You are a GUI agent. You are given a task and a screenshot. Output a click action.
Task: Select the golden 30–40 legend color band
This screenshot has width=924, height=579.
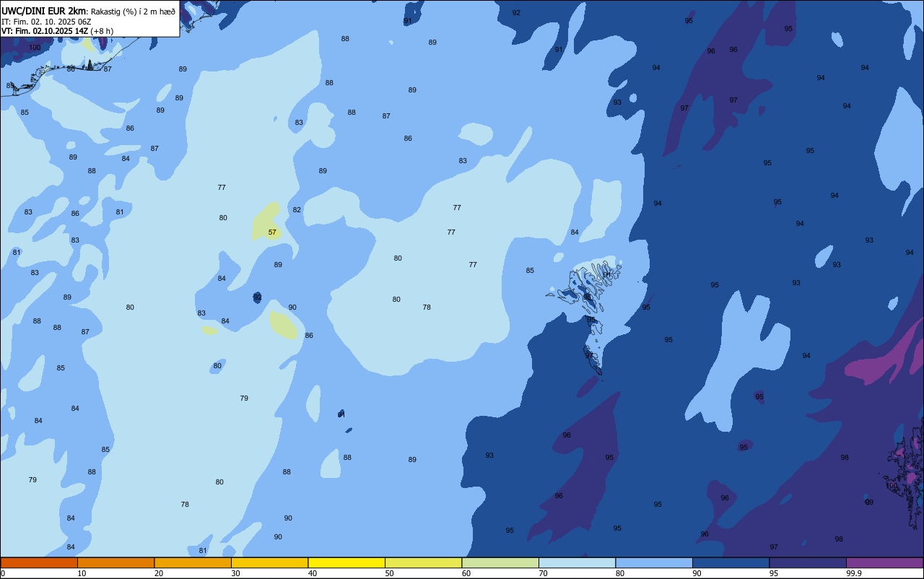269,562
